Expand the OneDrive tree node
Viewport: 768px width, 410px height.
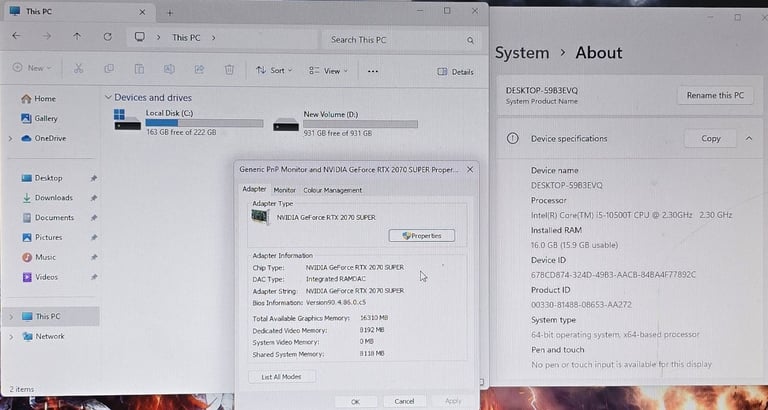[11, 139]
